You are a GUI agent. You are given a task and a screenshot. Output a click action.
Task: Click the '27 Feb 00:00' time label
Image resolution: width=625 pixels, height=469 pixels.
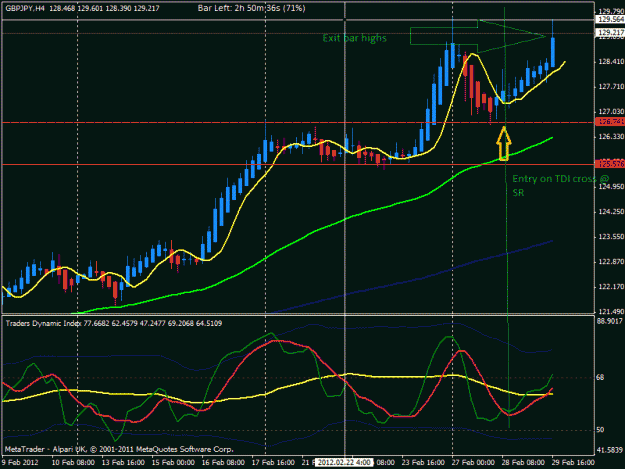[473, 462]
